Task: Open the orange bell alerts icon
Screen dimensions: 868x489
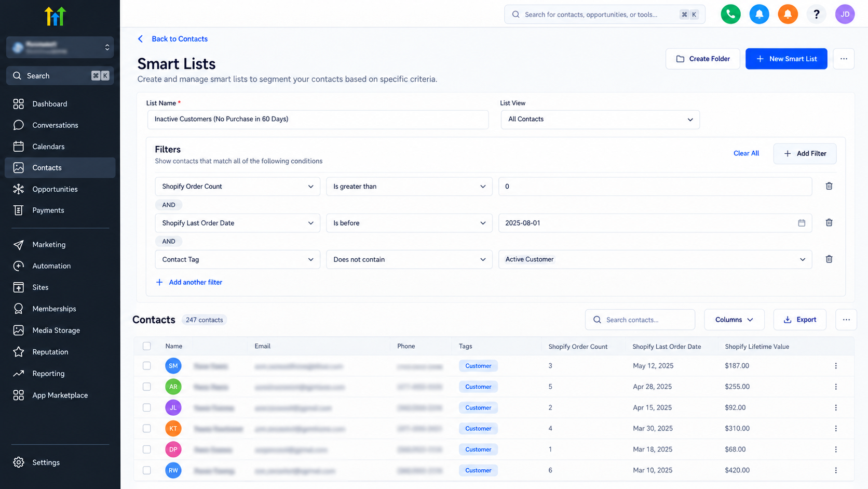Action: click(788, 14)
